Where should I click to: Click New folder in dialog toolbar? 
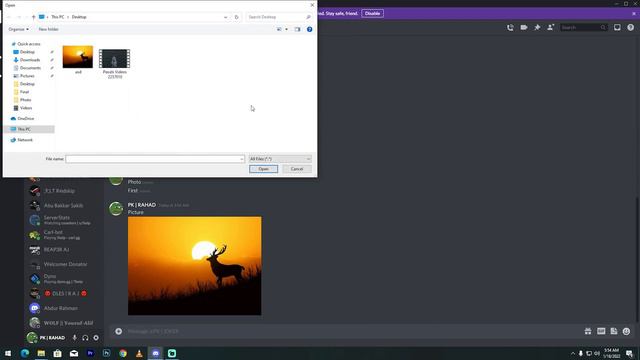tap(48, 29)
